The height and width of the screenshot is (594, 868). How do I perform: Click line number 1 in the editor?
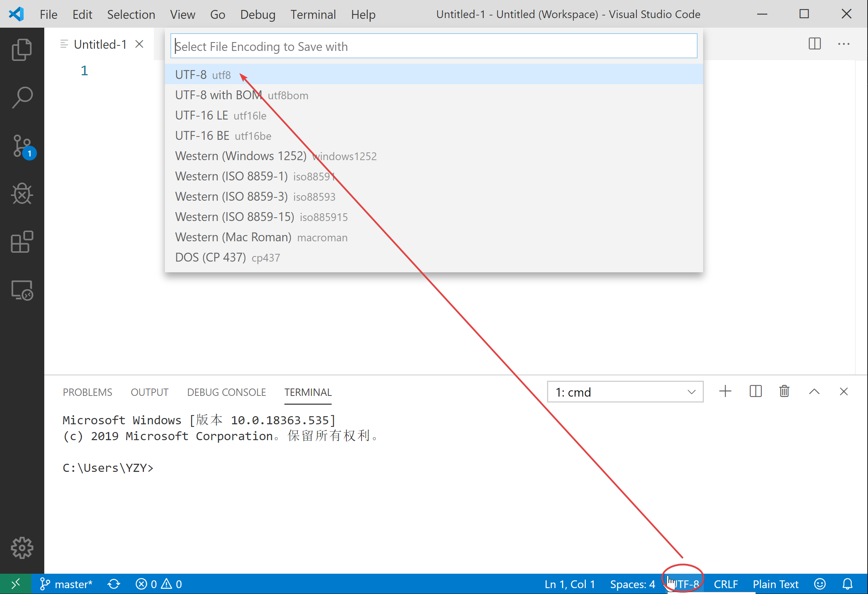tap(84, 70)
